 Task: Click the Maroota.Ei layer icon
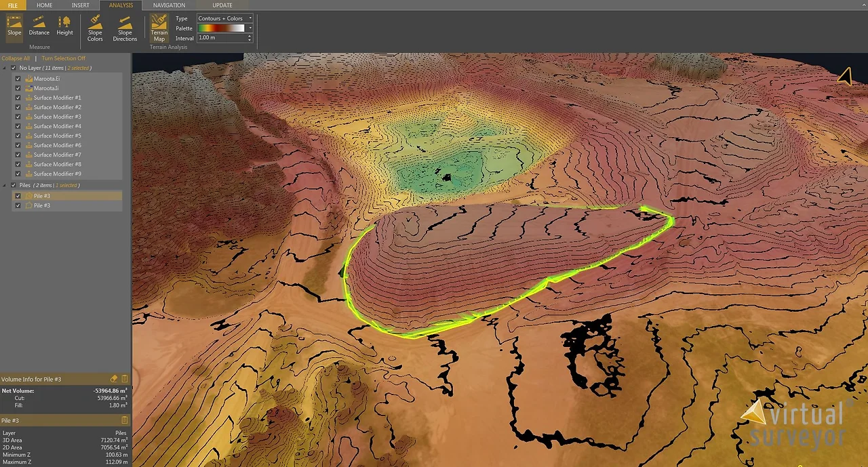pyautogui.click(x=28, y=79)
